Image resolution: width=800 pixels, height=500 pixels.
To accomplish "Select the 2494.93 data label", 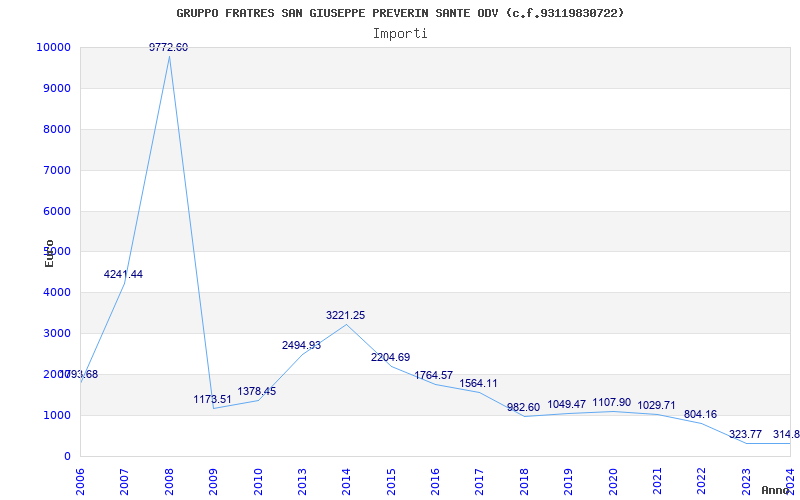I will (x=302, y=345).
